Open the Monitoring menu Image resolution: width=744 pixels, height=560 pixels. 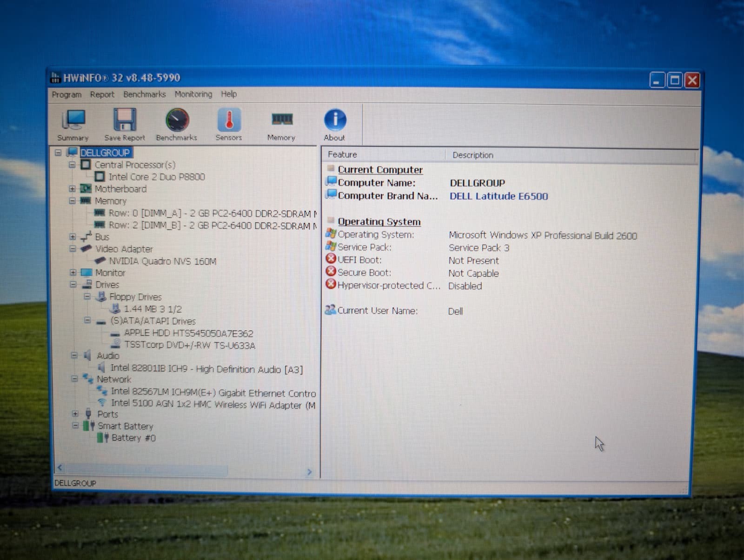193,94
